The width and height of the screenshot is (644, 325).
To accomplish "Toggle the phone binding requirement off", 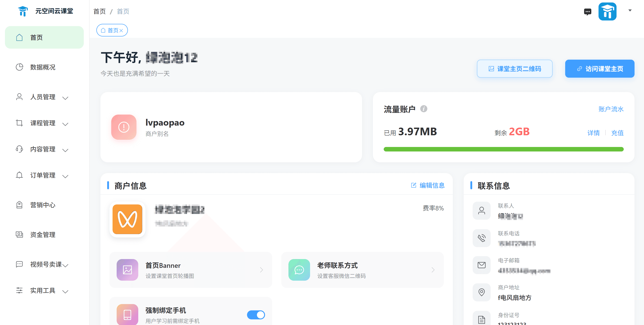I will (x=256, y=315).
